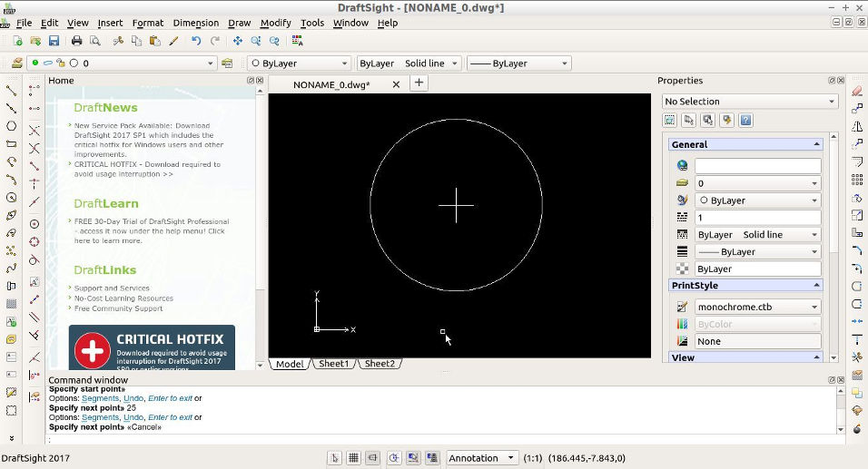Open the ByLayer line weight toolbar dropdown

tap(518, 64)
